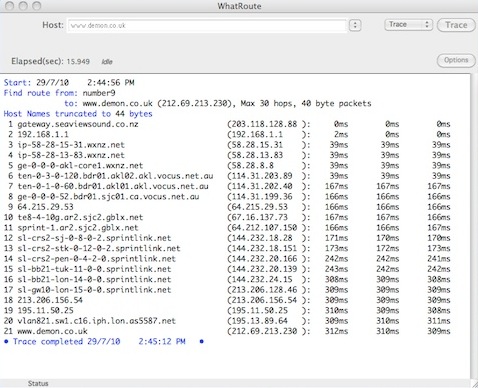This screenshot has width=478, height=388.
Task: Click the 'Find route from: number9' line
Action: [x=60, y=93]
